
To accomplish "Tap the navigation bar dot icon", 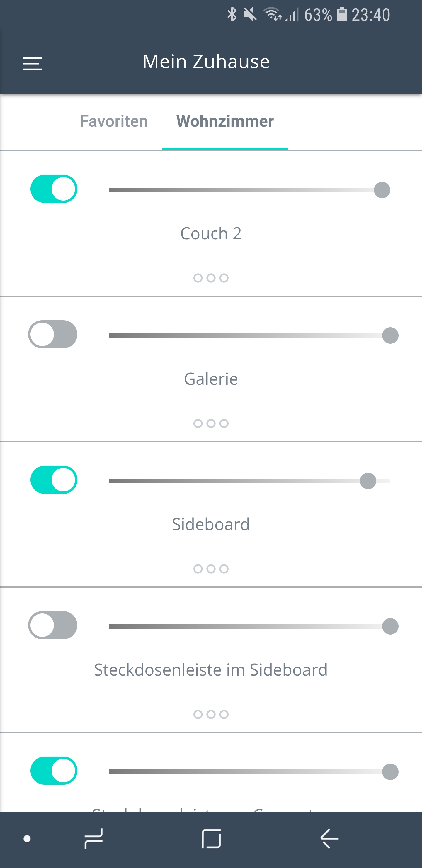I will point(27,839).
